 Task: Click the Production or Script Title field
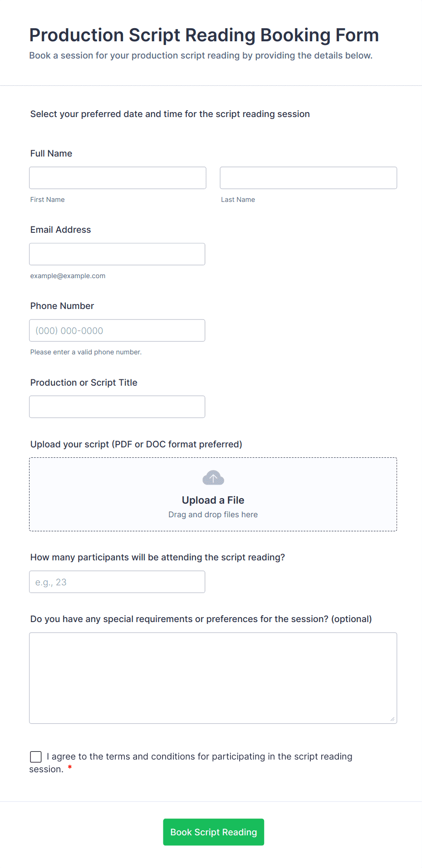(x=117, y=407)
